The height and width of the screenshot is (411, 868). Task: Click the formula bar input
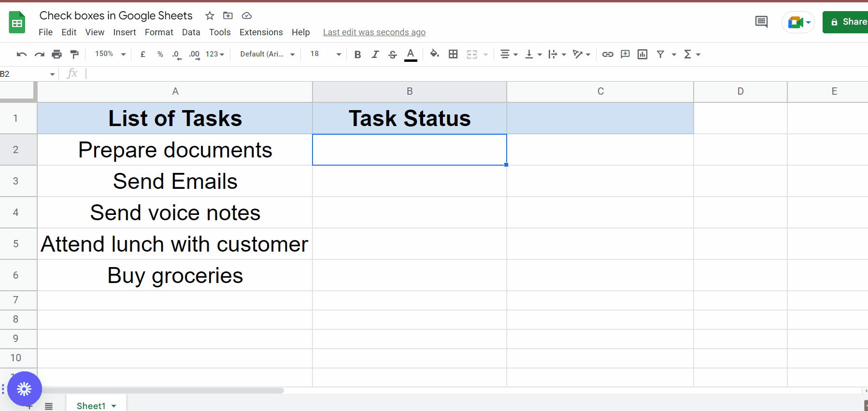476,74
